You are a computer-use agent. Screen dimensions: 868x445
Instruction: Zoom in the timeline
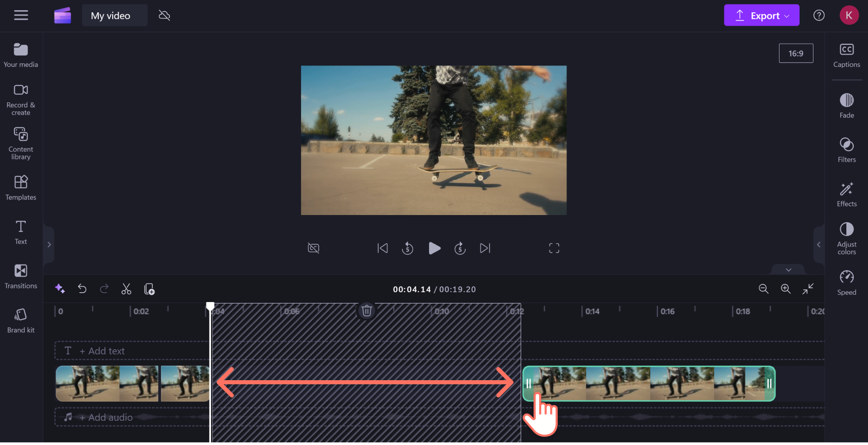(x=786, y=289)
